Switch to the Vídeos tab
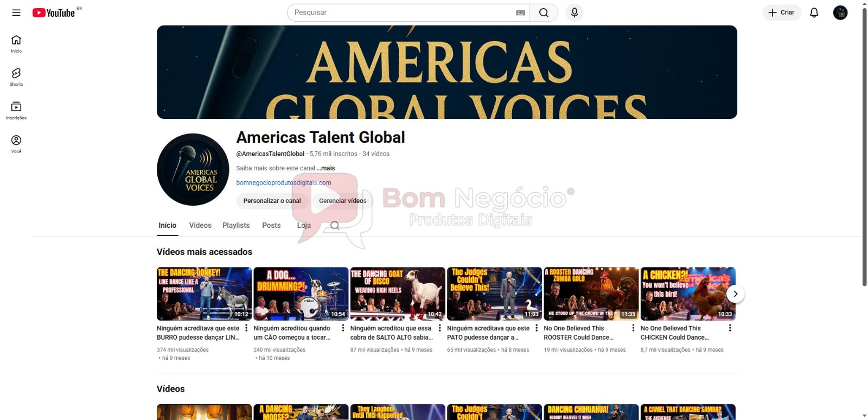 (200, 225)
